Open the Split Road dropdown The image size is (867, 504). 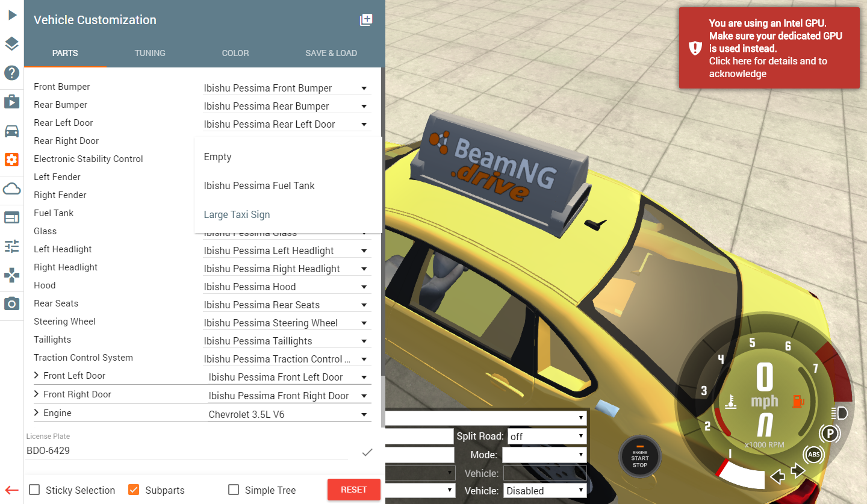pos(547,436)
